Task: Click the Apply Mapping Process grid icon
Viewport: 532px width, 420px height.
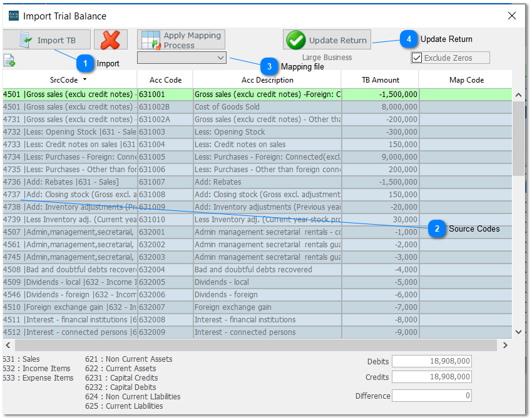Action: coord(150,39)
